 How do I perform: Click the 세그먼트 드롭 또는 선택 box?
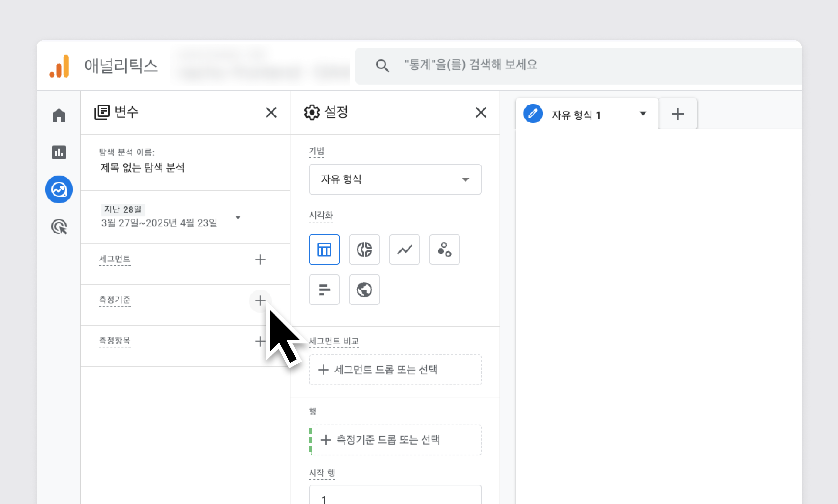[x=395, y=369]
